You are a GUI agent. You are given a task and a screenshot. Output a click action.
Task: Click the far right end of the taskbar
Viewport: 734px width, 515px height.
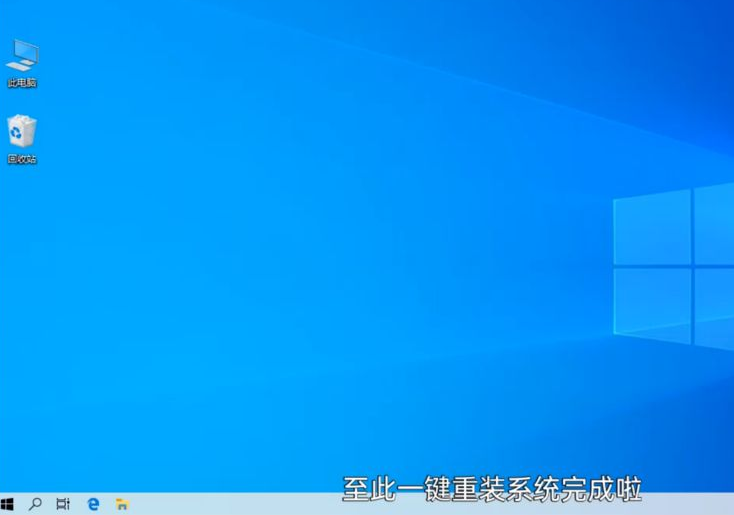728,505
